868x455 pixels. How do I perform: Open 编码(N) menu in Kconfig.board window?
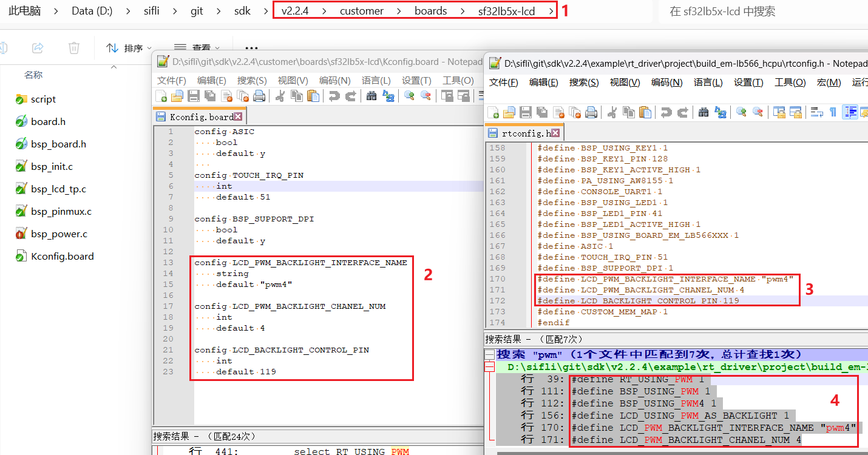[335, 80]
